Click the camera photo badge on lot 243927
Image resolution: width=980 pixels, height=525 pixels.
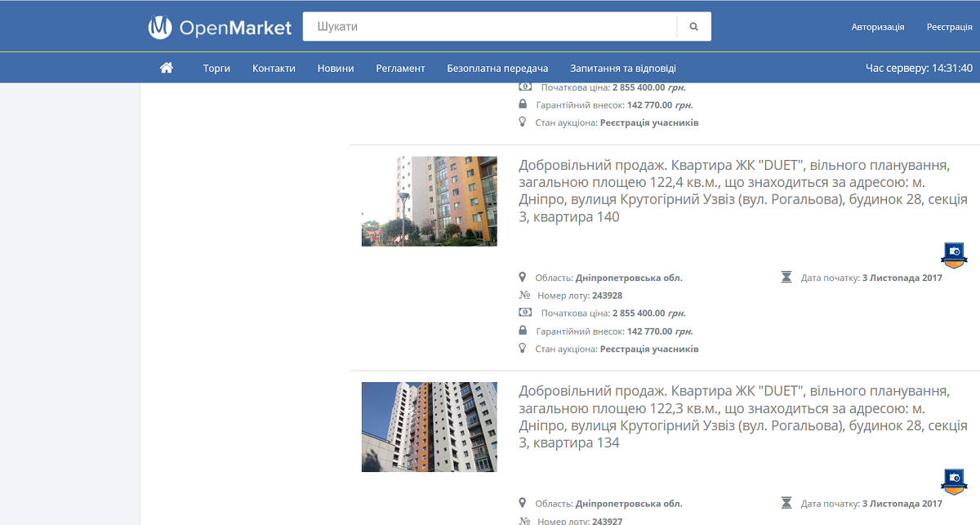953,482
